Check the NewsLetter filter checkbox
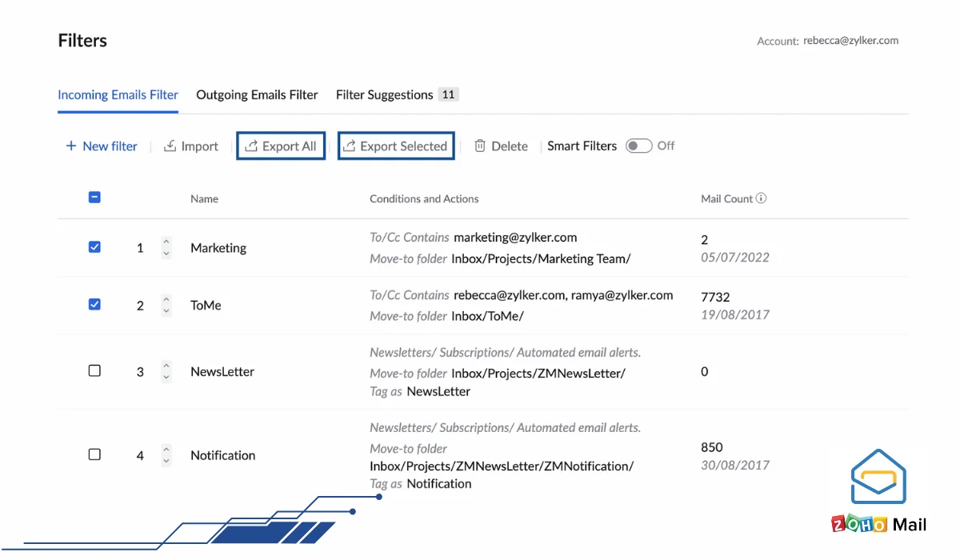 point(94,371)
